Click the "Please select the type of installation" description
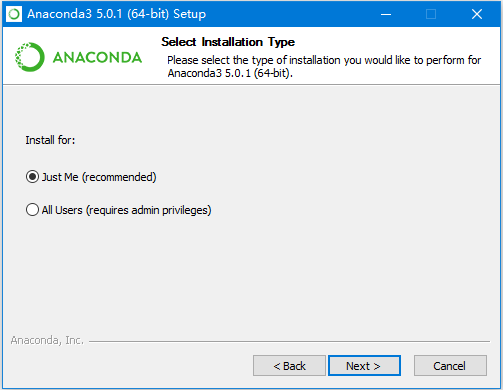503x390 pixels. 324,66
